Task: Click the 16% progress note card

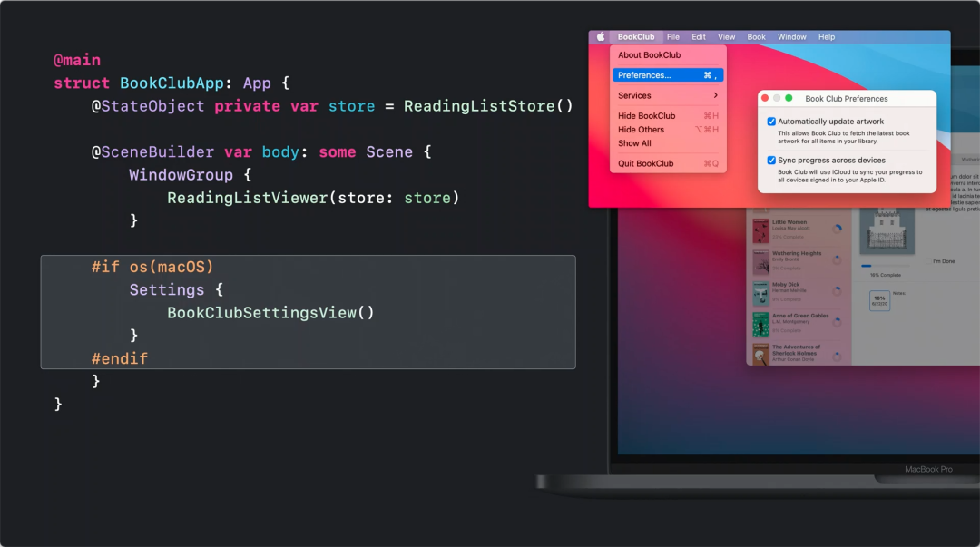Action: [x=879, y=300]
